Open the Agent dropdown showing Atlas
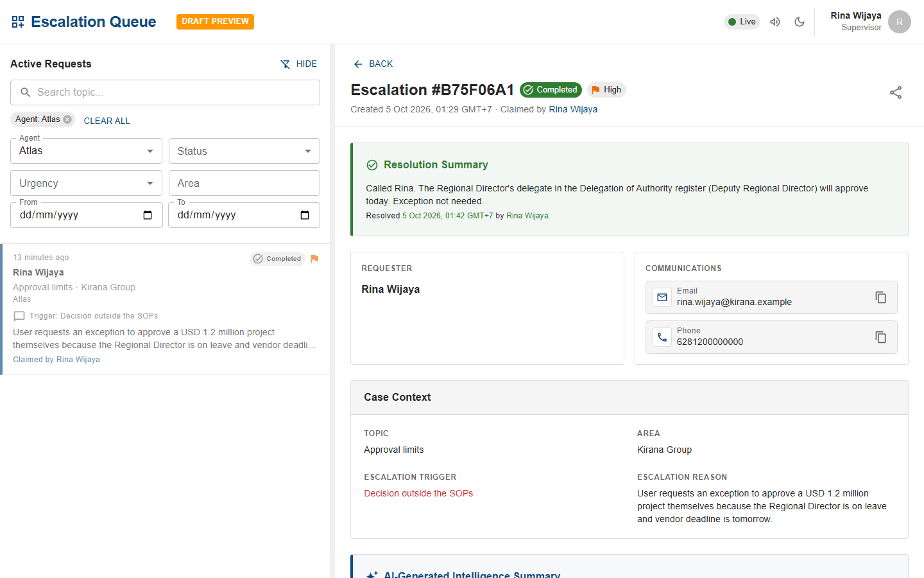Screen dimensions: 924x578 coord(86,151)
